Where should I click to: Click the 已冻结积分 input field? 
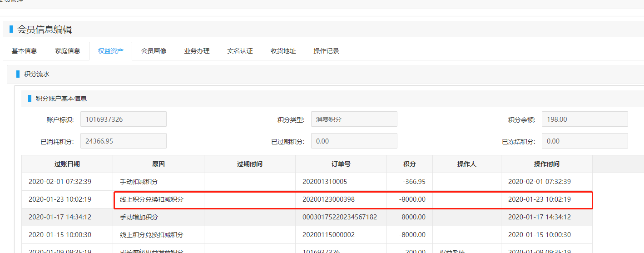[585, 141]
